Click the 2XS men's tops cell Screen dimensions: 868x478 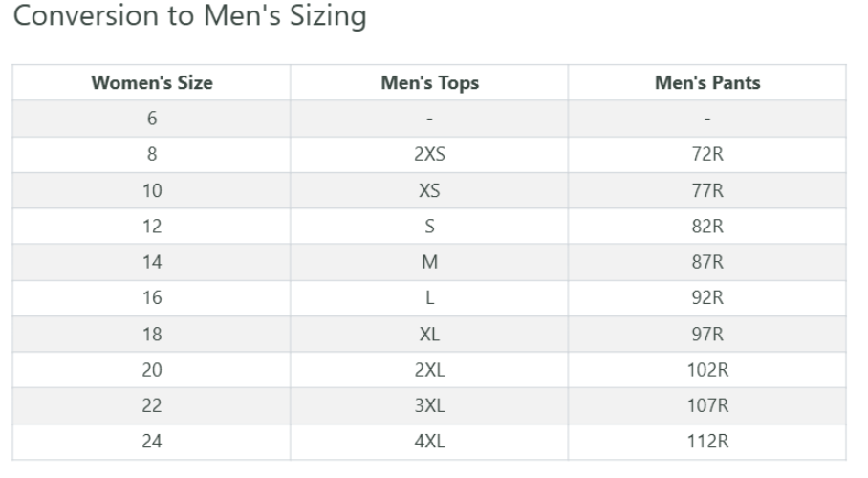click(x=429, y=155)
